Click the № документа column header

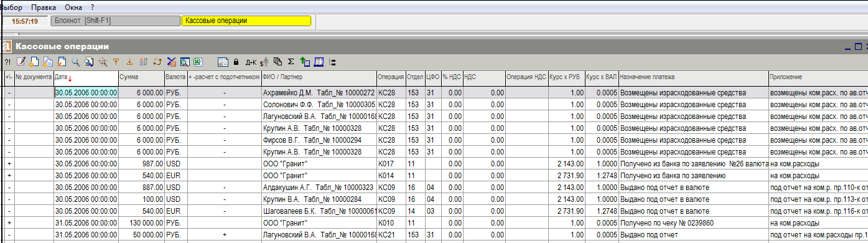tap(34, 78)
